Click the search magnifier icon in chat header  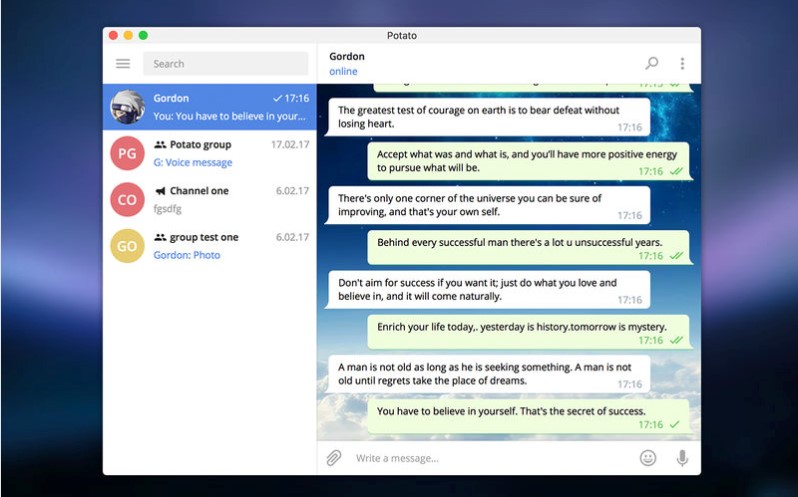coord(652,63)
